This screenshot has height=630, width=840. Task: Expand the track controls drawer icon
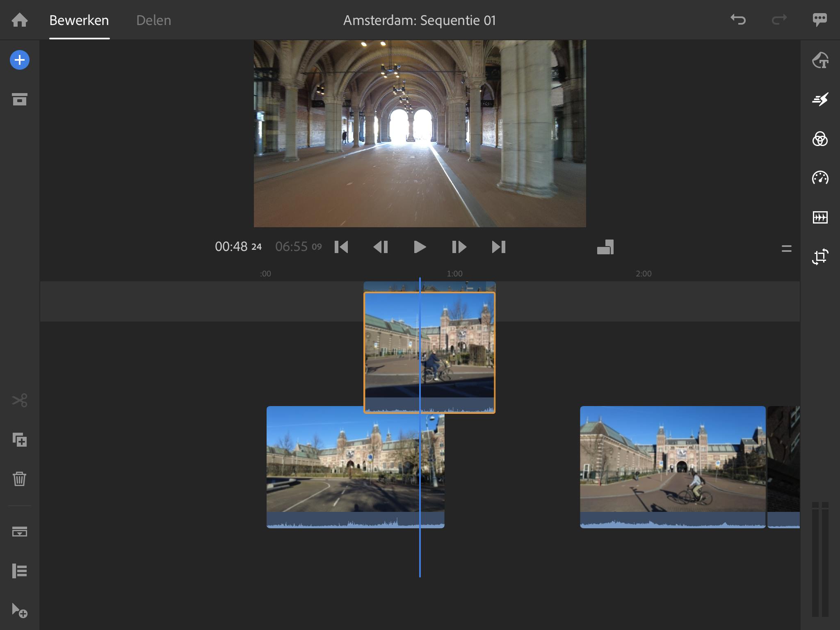(20, 532)
